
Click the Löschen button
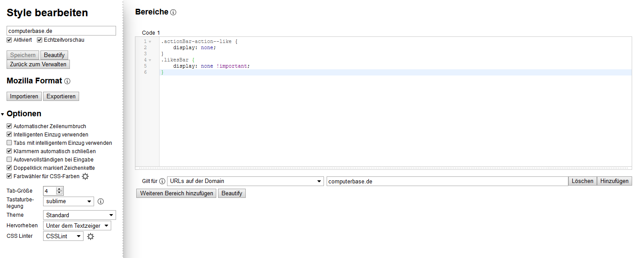point(582,181)
